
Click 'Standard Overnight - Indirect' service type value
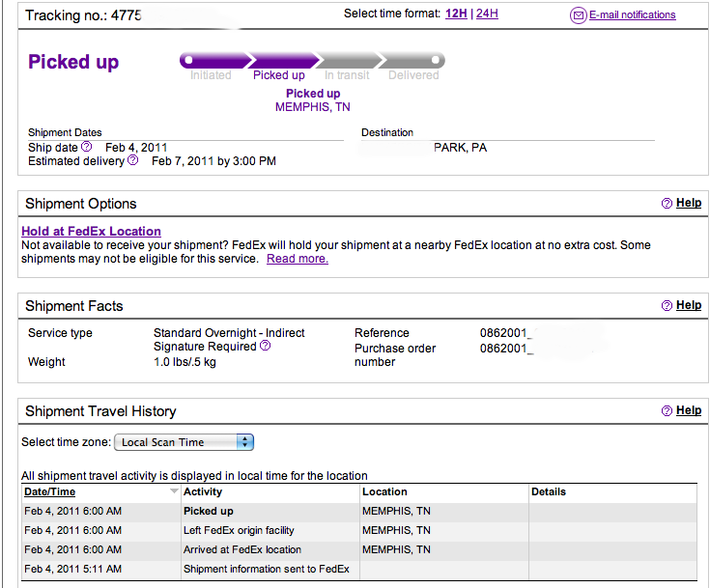229,333
